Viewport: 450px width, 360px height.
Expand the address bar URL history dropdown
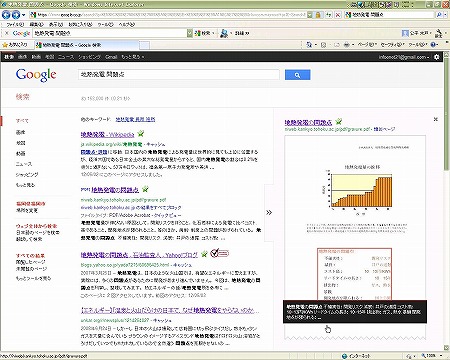pos(310,15)
